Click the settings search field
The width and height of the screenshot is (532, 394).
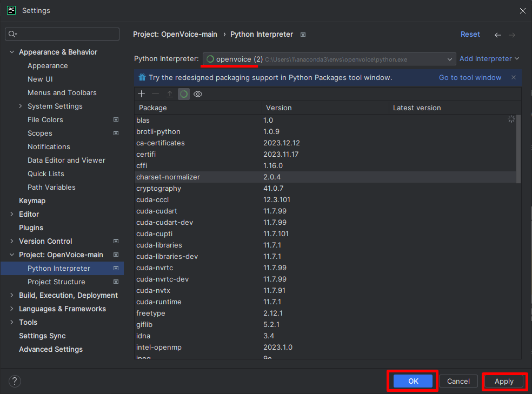pyautogui.click(x=62, y=34)
